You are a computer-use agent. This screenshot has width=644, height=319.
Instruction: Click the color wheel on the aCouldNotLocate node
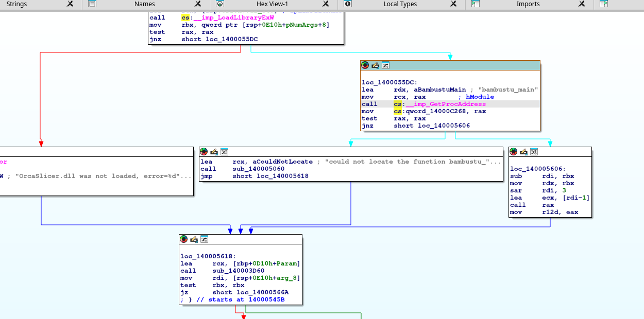coord(205,152)
